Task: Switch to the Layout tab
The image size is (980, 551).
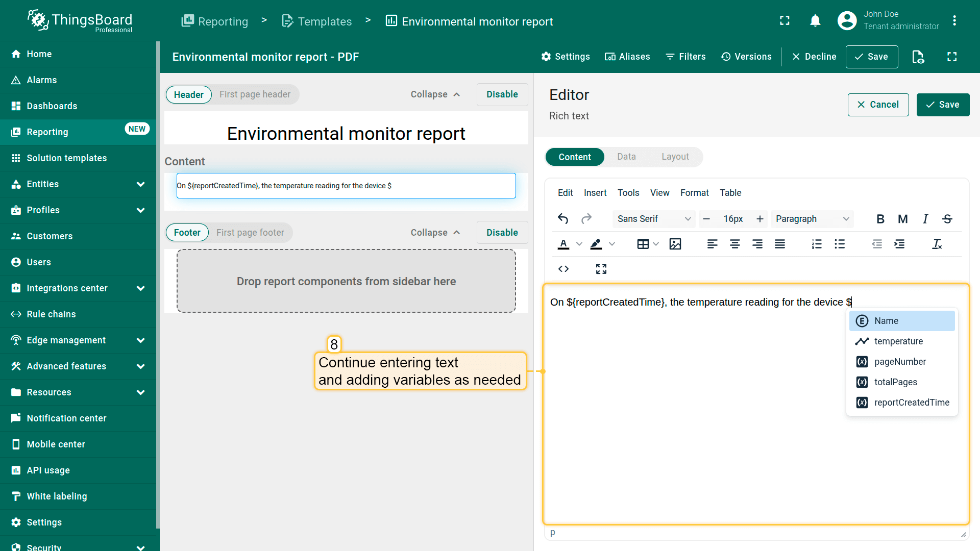Action: (x=675, y=157)
